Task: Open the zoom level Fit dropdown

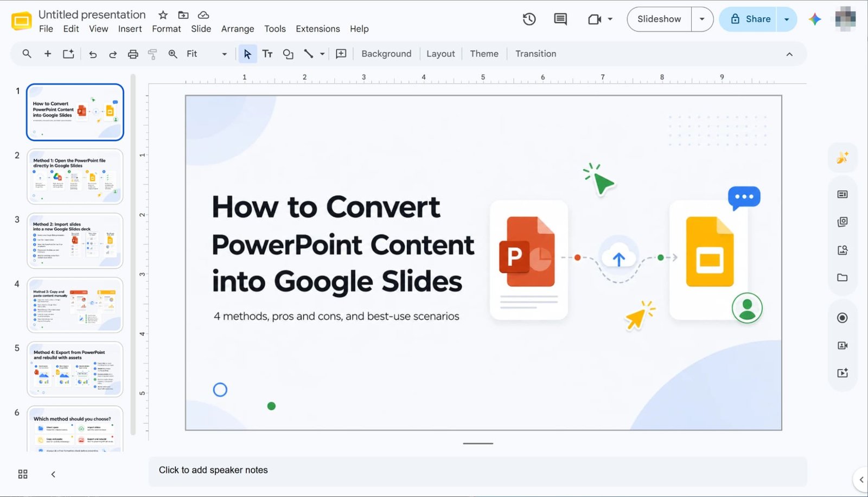Action: click(207, 54)
